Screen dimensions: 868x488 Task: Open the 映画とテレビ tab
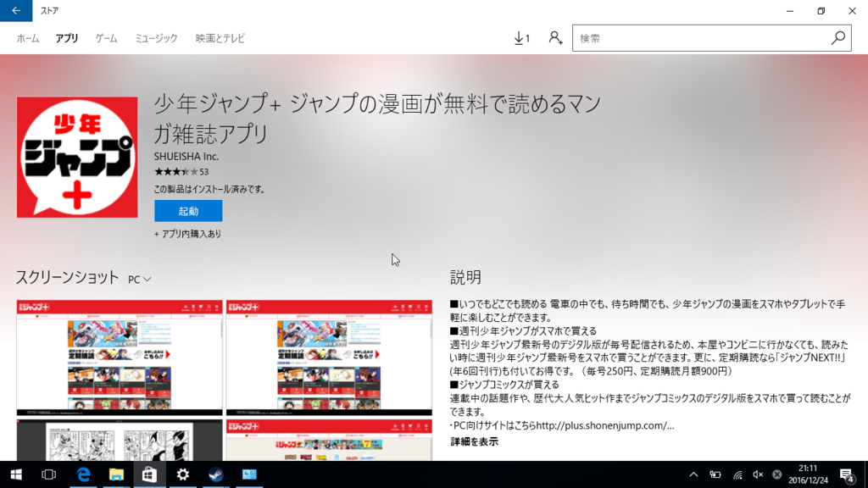click(220, 38)
